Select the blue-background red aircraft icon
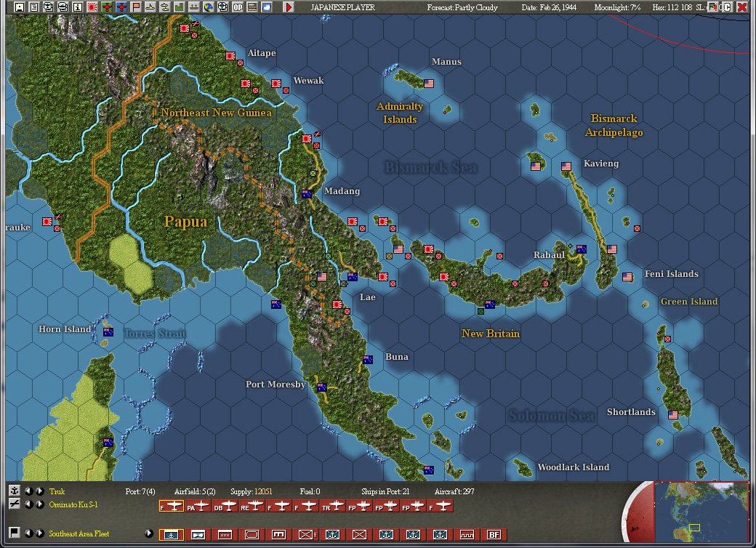Screen dimensions: 756x548 (x=121, y=7)
